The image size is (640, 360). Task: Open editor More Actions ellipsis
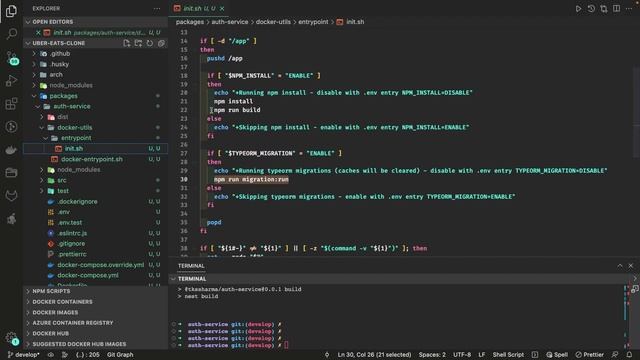pyautogui.click(x=629, y=9)
